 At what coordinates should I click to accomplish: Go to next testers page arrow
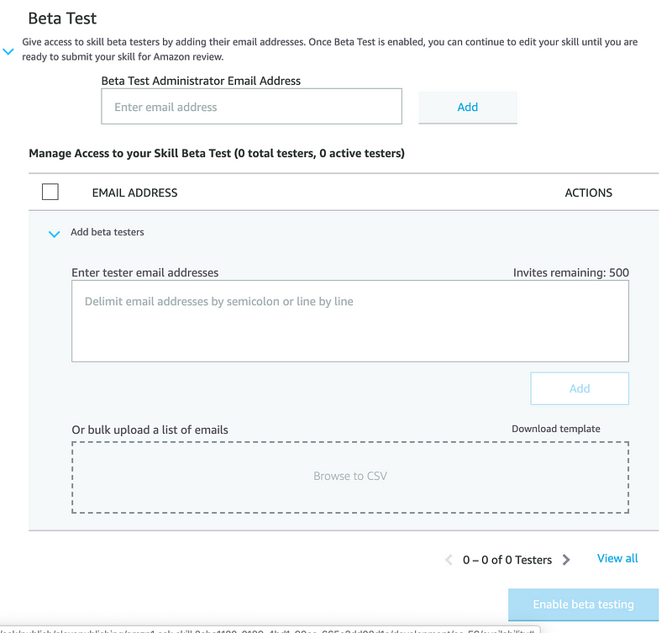[566, 560]
